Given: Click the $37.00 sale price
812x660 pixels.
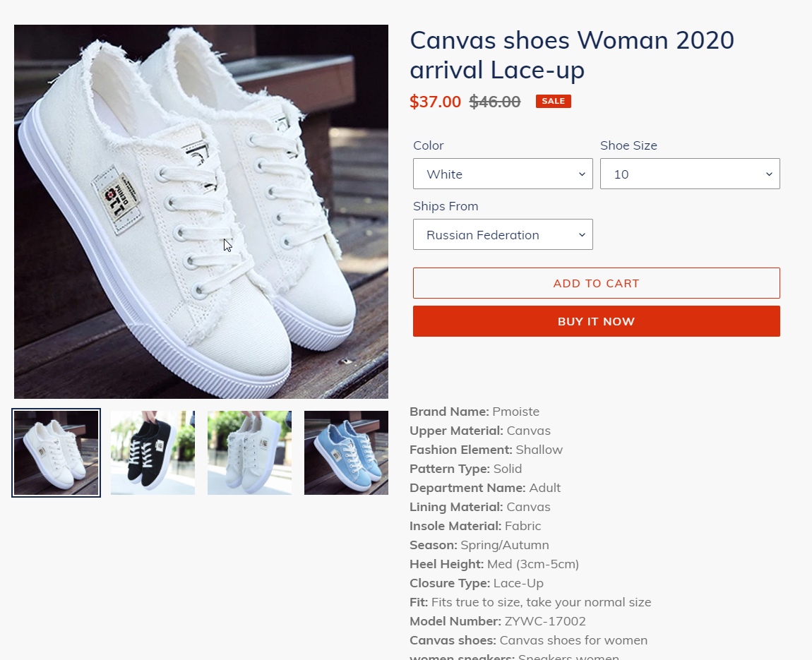Looking at the screenshot, I should pos(435,102).
